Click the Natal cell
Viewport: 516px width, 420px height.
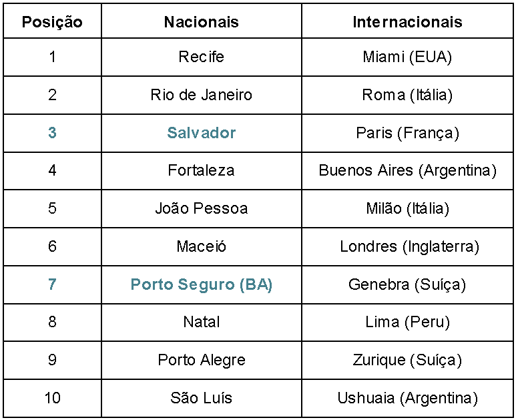pyautogui.click(x=201, y=322)
